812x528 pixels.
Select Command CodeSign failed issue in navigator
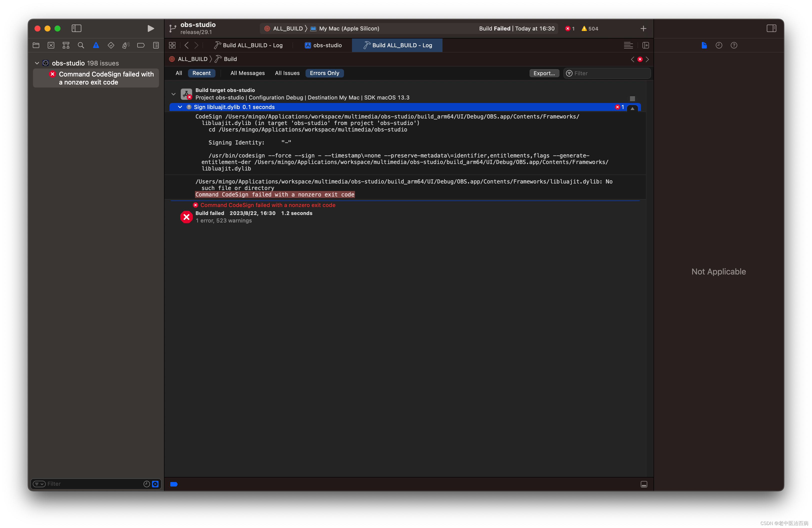point(96,78)
